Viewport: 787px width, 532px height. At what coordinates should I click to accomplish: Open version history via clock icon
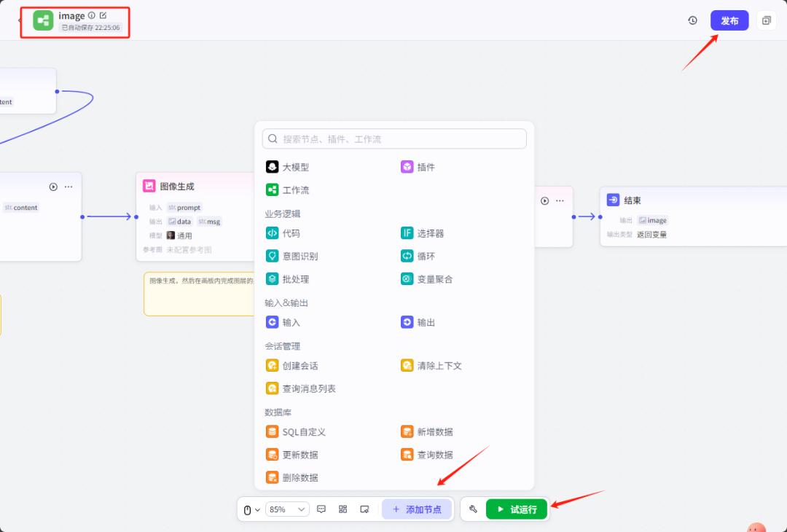(692, 20)
